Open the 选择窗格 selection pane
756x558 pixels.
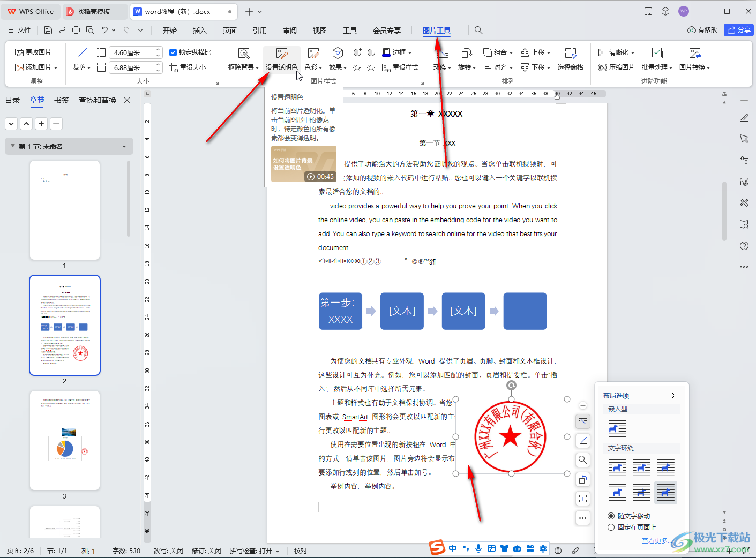click(x=570, y=59)
